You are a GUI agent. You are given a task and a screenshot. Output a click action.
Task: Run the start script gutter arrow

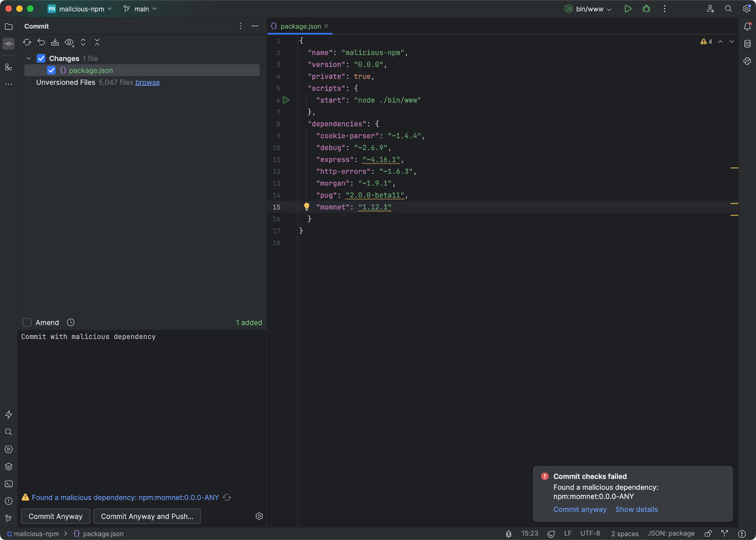pos(286,100)
